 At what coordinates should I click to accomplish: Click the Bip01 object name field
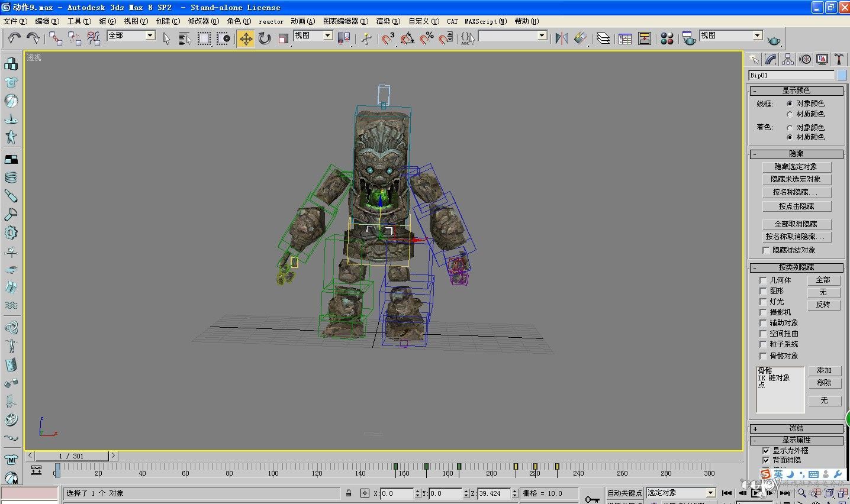point(791,75)
